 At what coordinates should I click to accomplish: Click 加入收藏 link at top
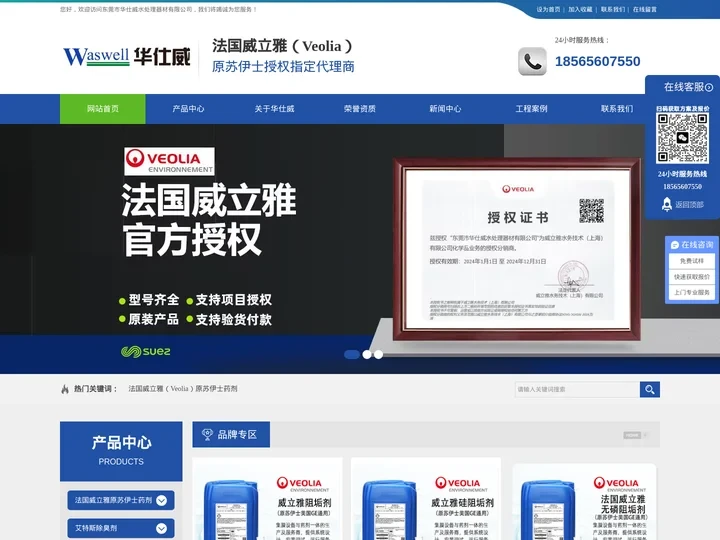tap(580, 9)
